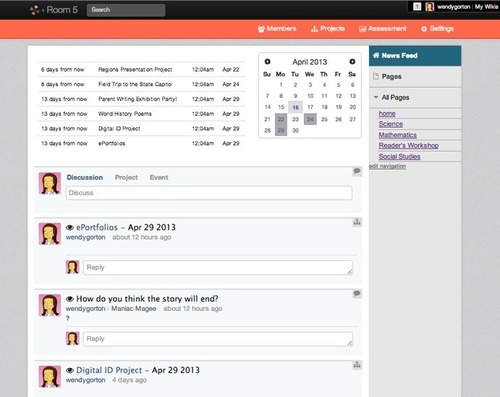Image resolution: width=500 pixels, height=397 pixels.
Task: Click the project icon on the ePortfolios post
Action: point(357,222)
